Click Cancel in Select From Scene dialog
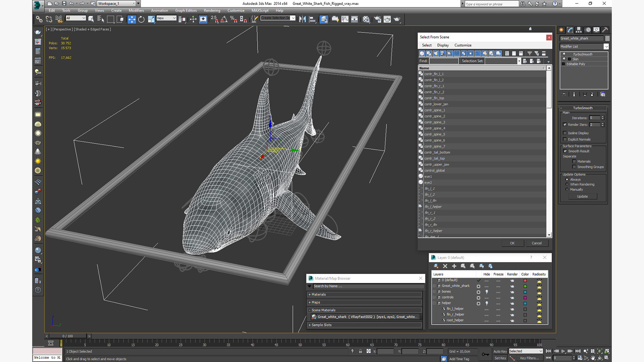644x362 pixels. click(x=537, y=243)
